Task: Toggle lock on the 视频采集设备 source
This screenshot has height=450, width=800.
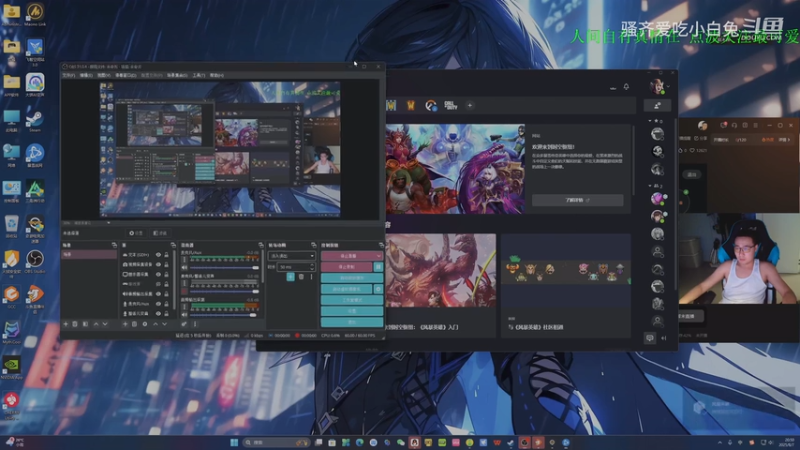Action: tap(166, 264)
